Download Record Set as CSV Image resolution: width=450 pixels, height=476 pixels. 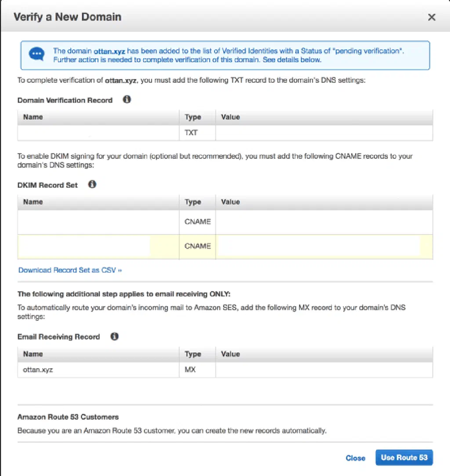(70, 270)
